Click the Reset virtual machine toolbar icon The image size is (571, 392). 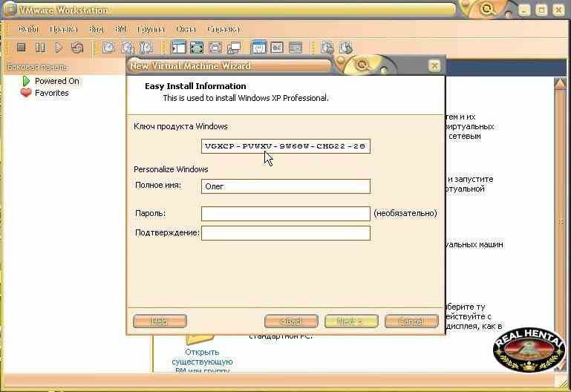pyautogui.click(x=77, y=48)
